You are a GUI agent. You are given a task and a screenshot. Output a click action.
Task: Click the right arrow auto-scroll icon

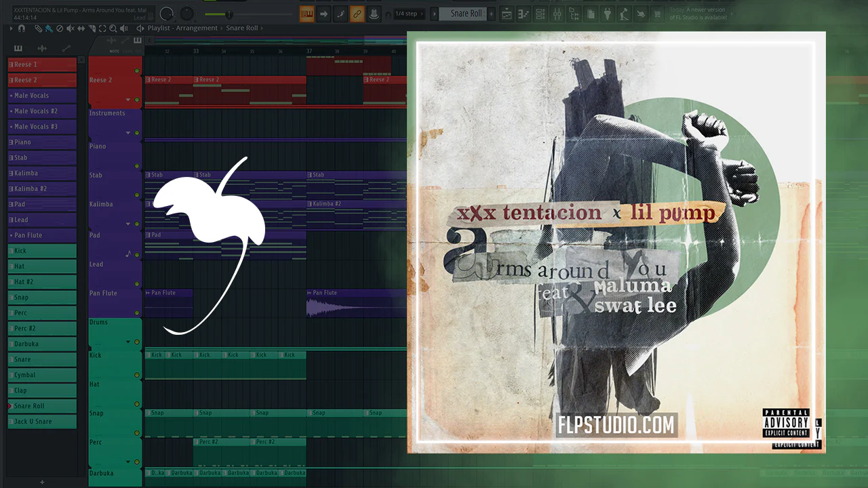tap(324, 14)
